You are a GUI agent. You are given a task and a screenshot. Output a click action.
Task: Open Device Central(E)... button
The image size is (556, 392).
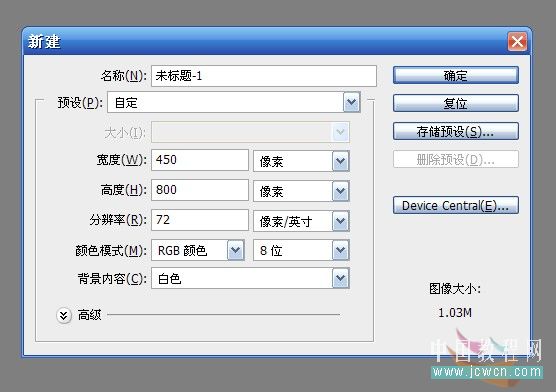click(456, 205)
